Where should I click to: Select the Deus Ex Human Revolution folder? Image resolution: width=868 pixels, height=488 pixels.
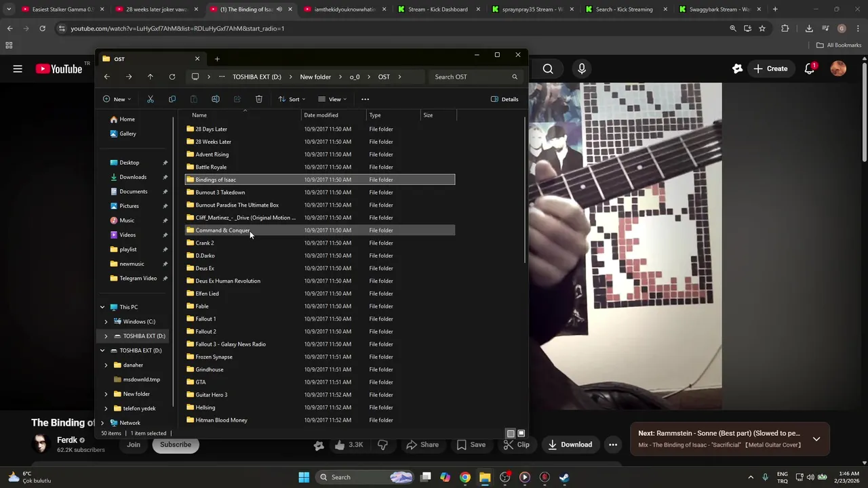coord(319,281)
